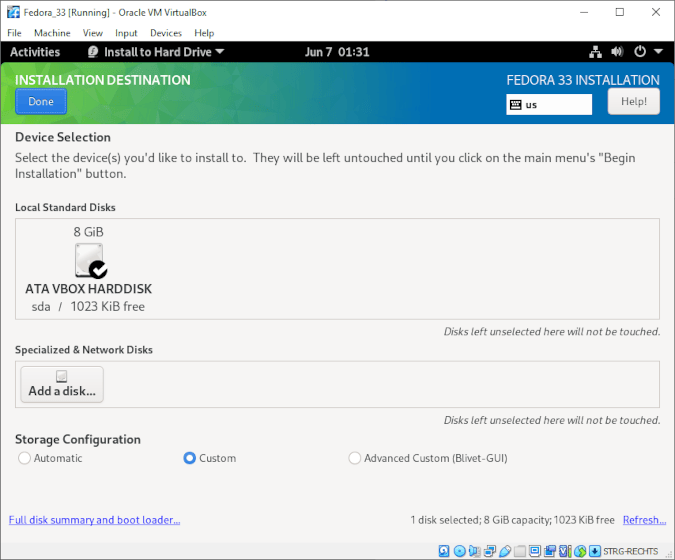Click the us keyboard layout field
This screenshot has height=560, width=675.
point(558,104)
